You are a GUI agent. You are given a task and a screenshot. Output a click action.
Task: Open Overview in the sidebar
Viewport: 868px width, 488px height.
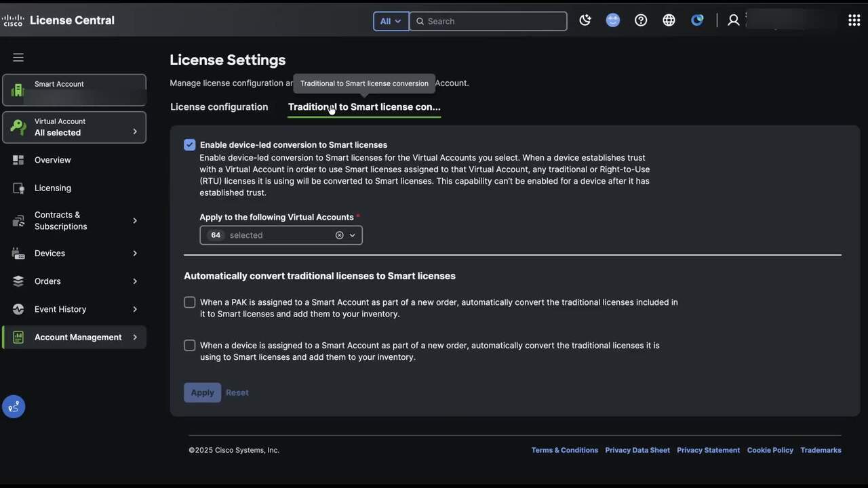(53, 160)
